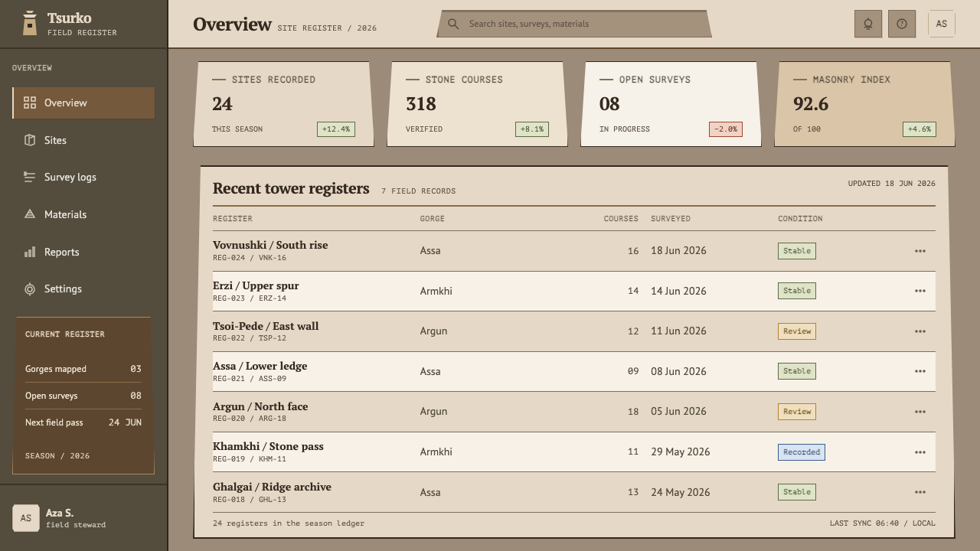Open row options for Vovnushki / South rise
Image resolution: width=980 pixels, height=551 pixels.
pos(920,251)
